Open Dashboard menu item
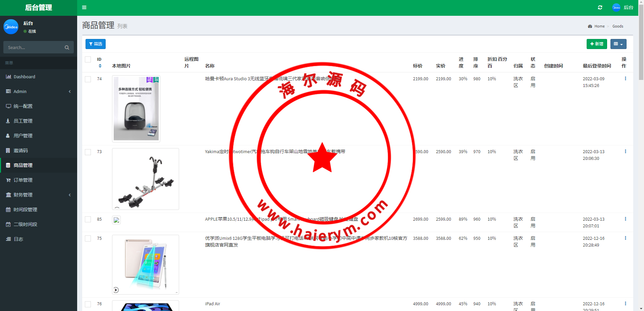The width and height of the screenshot is (644, 311). (39, 77)
